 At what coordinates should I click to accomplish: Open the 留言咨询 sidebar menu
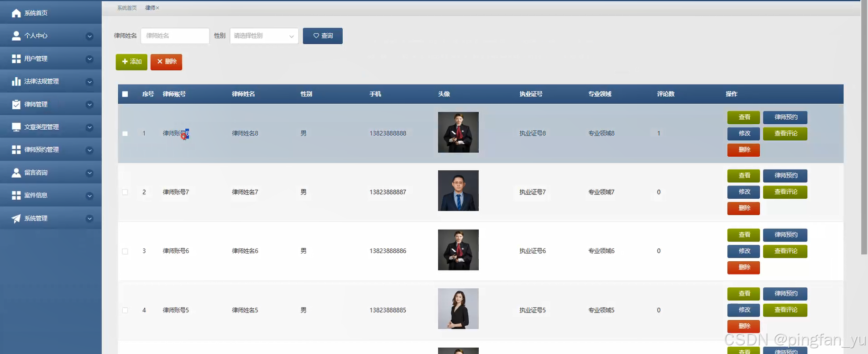(51, 173)
